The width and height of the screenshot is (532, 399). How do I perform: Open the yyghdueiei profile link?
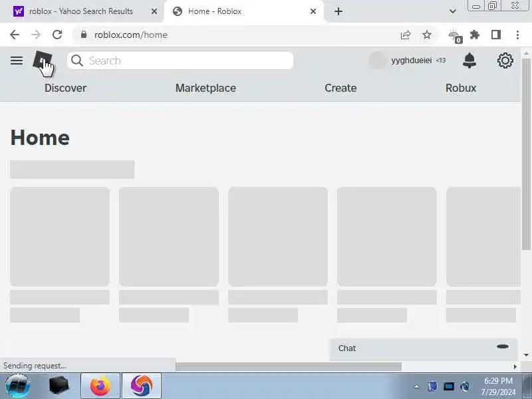click(x=411, y=61)
